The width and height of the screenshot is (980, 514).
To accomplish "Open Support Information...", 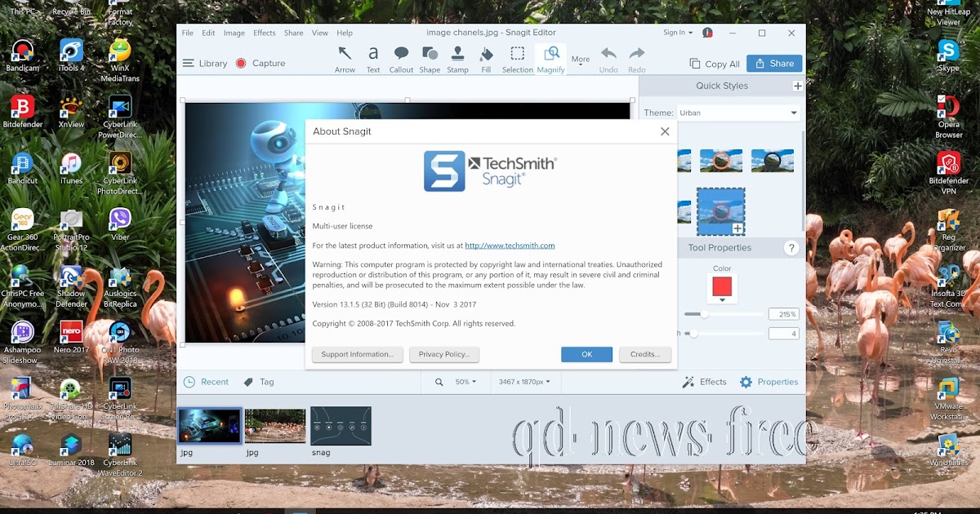I will [x=358, y=354].
